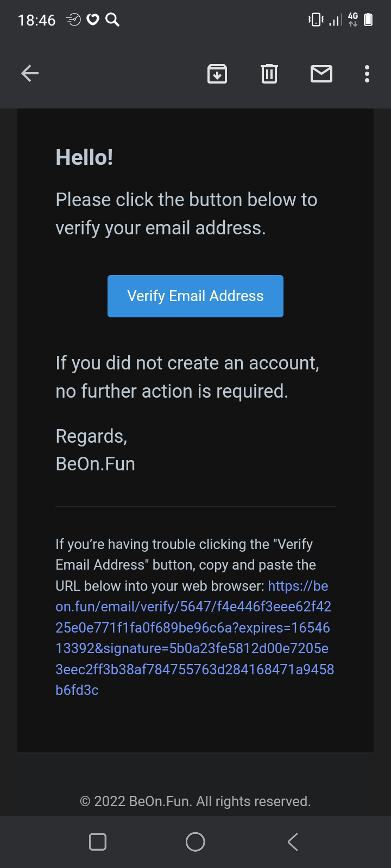
Task: Tap the 4G network indicator
Action: tap(353, 20)
